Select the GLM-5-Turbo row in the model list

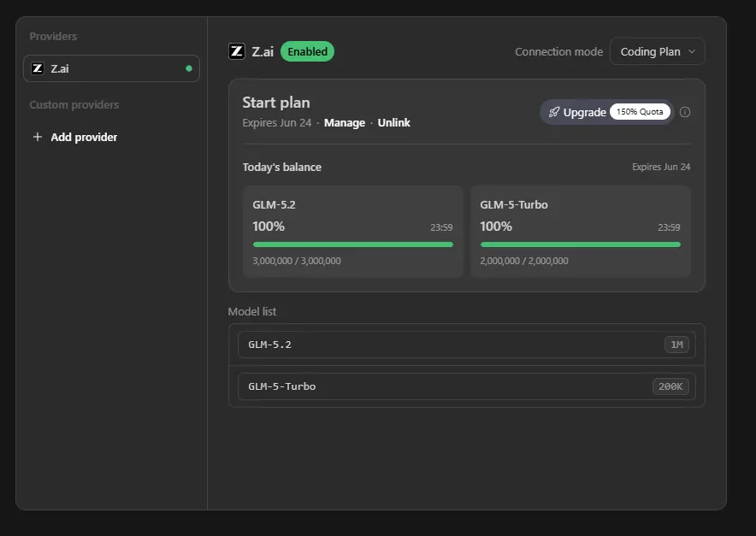click(x=467, y=386)
